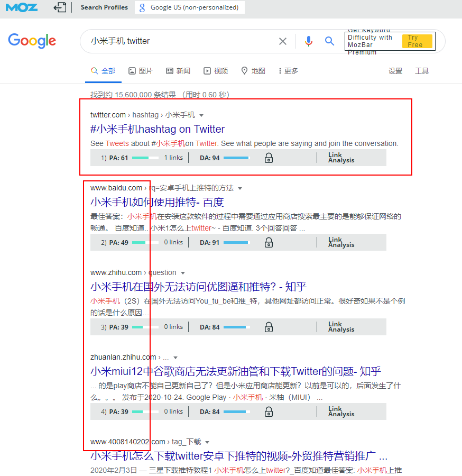Click 0 links count in result 2

(173, 243)
